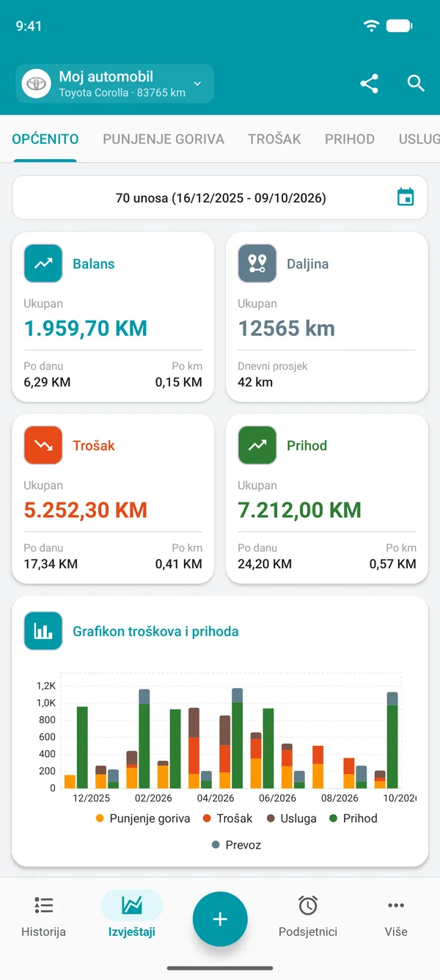This screenshot has width=440, height=980.
Task: Toggle Usluga legend brown dot
Action: click(271, 819)
